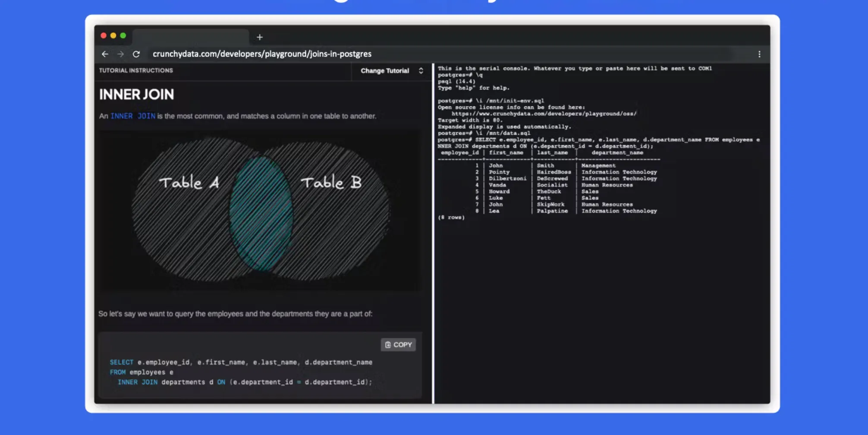Image resolution: width=868 pixels, height=435 pixels.
Task: Click the INNER JOIN departments code line
Action: pos(245,382)
